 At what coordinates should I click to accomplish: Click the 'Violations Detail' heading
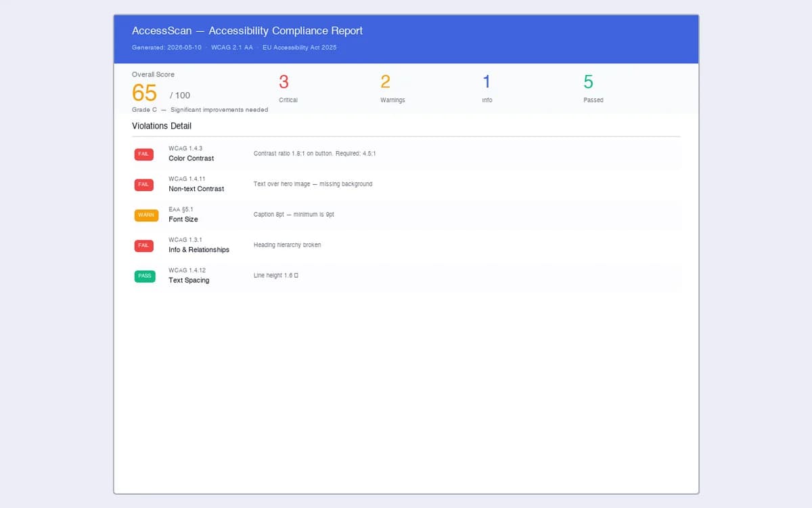pyautogui.click(x=162, y=126)
